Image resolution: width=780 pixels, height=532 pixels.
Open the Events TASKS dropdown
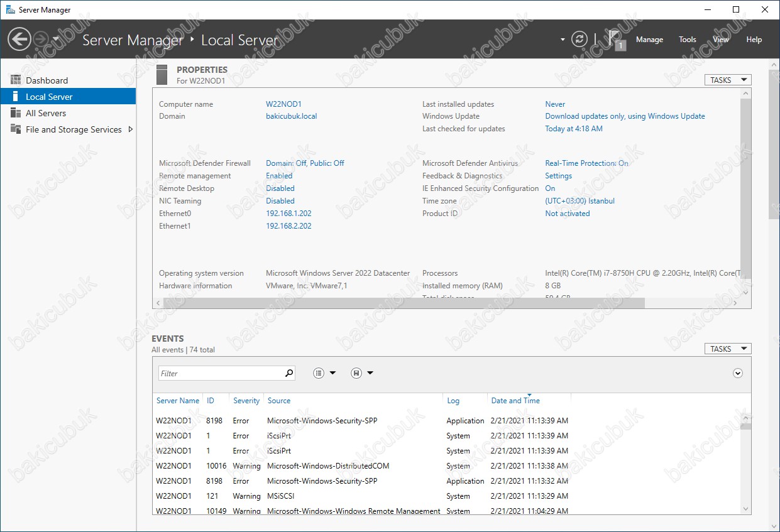(728, 349)
